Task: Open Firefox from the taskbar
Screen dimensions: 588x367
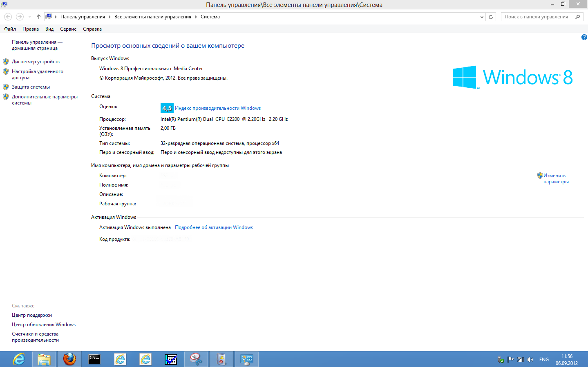Action: pyautogui.click(x=69, y=359)
